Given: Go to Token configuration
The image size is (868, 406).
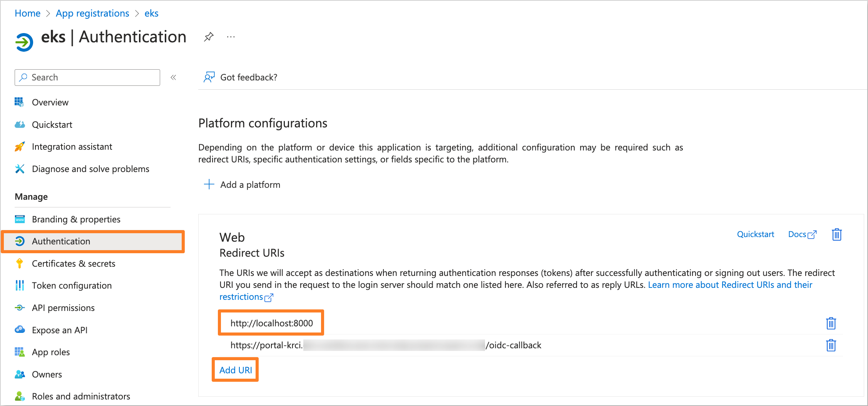Looking at the screenshot, I should pos(72,286).
